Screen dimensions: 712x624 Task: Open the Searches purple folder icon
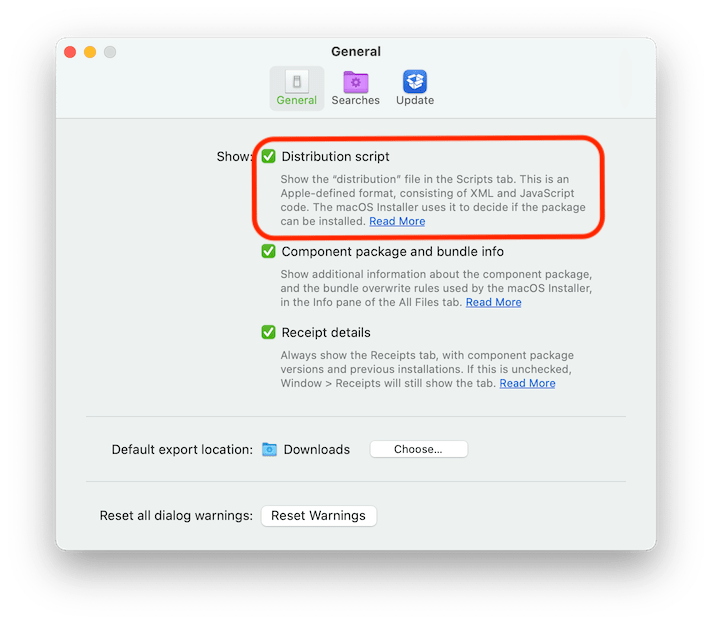pyautogui.click(x=356, y=82)
